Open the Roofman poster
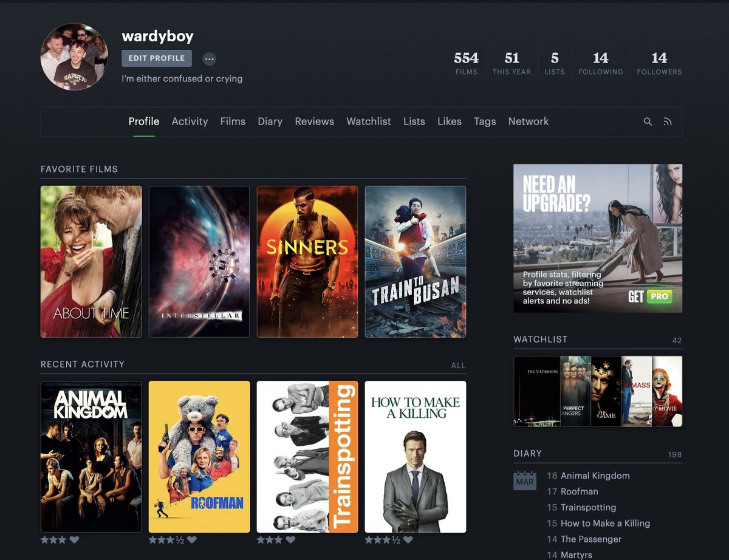 [x=199, y=457]
